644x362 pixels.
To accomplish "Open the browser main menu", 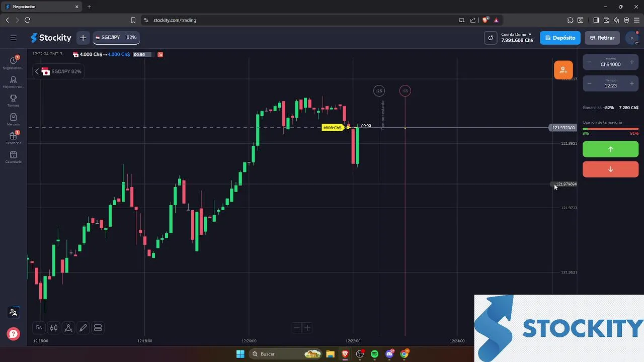I will 636,20.
